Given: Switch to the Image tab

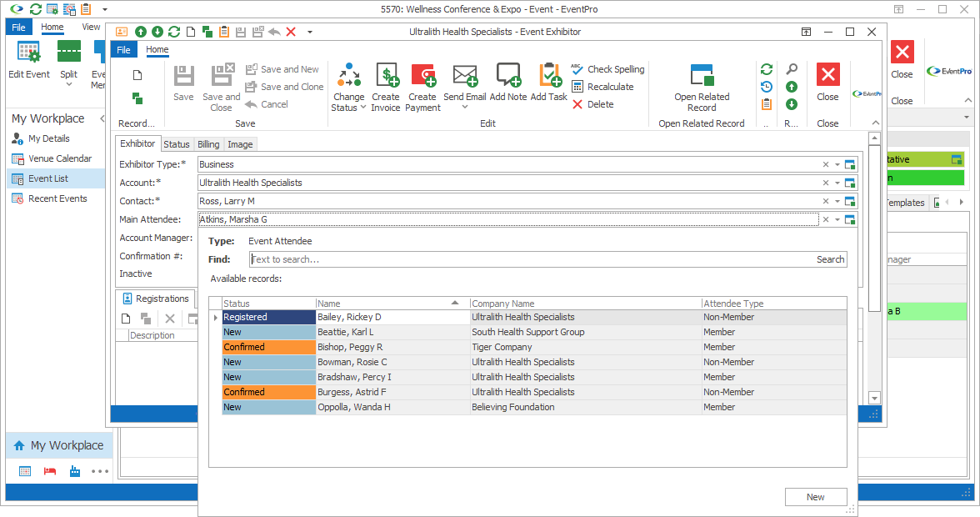Looking at the screenshot, I should [x=240, y=144].
